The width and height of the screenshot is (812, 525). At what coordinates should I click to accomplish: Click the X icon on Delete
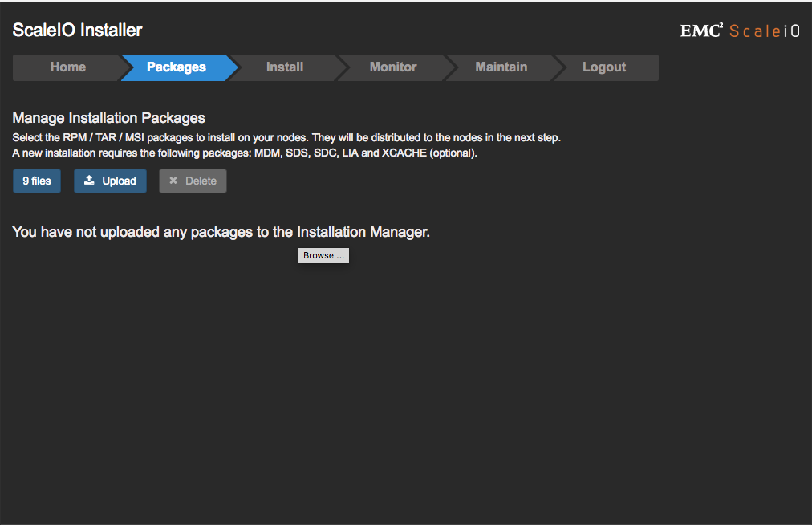pos(173,181)
